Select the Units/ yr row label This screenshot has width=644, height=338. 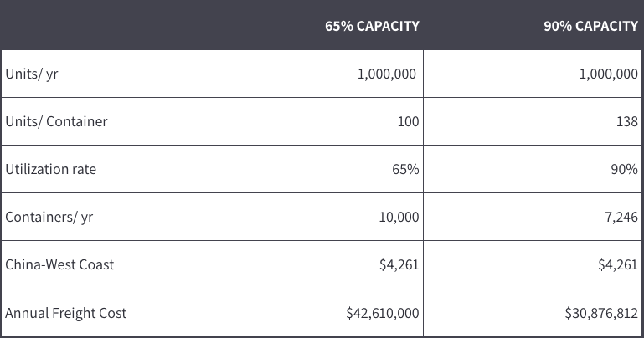32,74
